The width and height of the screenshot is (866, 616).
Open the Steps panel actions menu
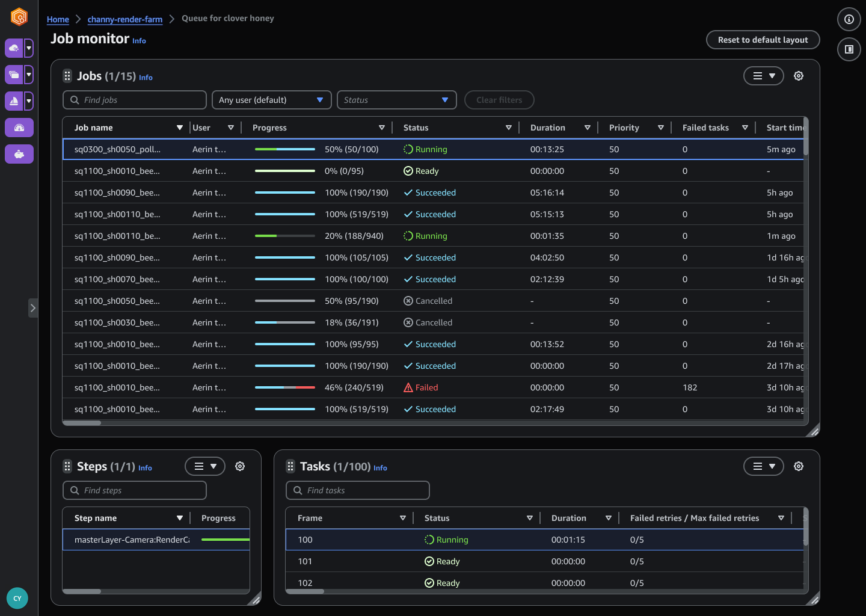205,466
